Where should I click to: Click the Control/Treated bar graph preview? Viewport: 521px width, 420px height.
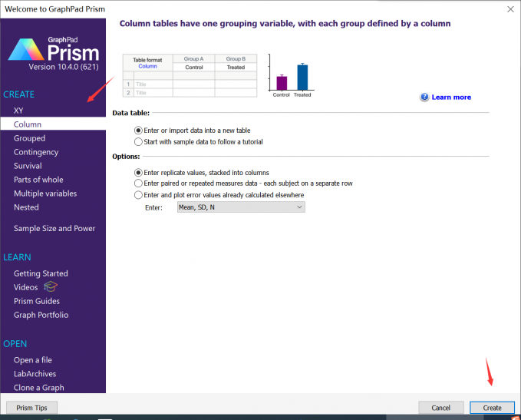click(292, 75)
